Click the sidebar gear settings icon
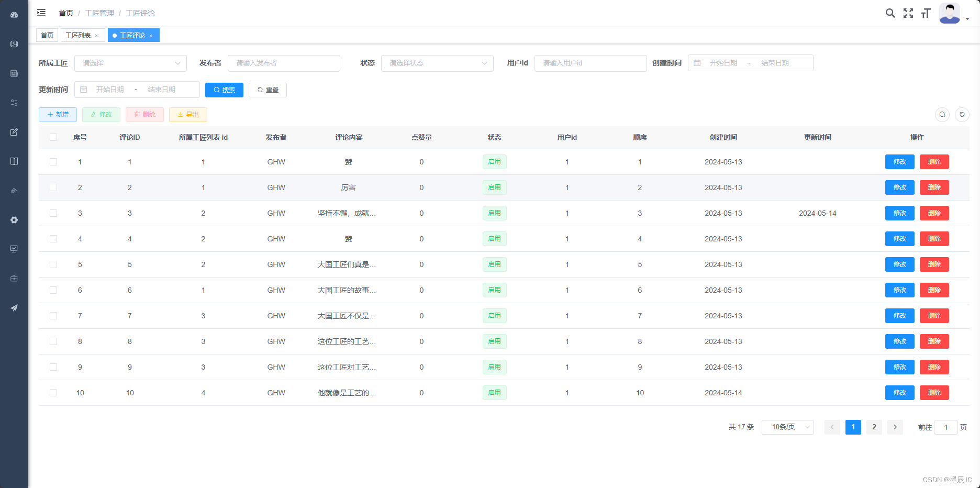 (14, 220)
